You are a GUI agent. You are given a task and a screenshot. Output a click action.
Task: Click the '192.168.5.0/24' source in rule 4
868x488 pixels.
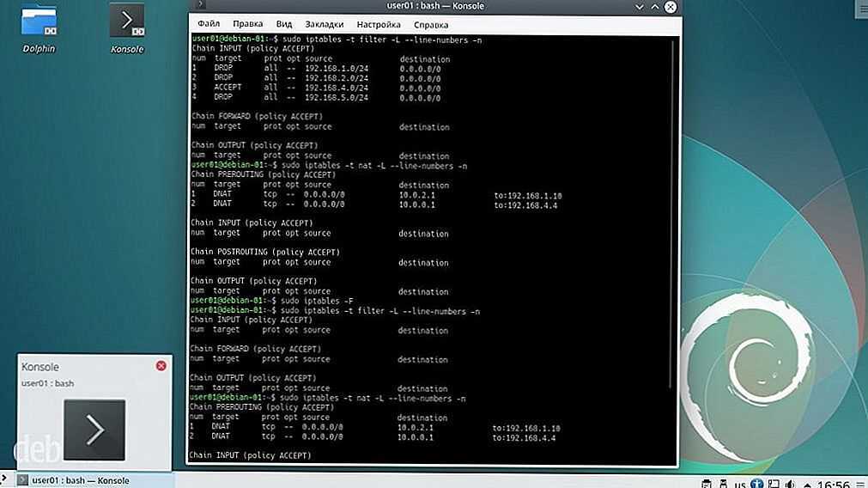[337, 97]
